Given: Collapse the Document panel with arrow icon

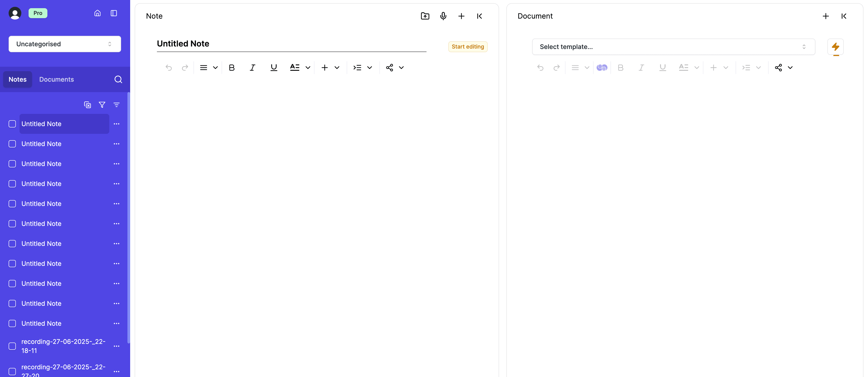Looking at the screenshot, I should point(844,16).
